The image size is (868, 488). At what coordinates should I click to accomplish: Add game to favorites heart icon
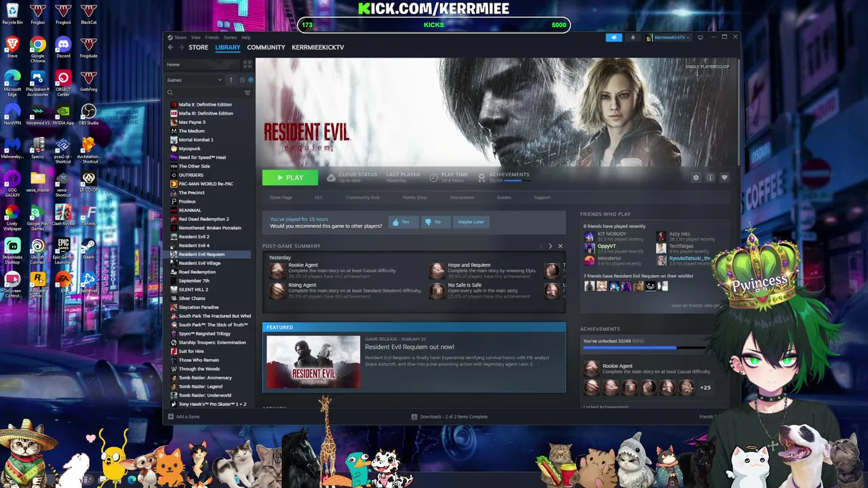point(724,178)
